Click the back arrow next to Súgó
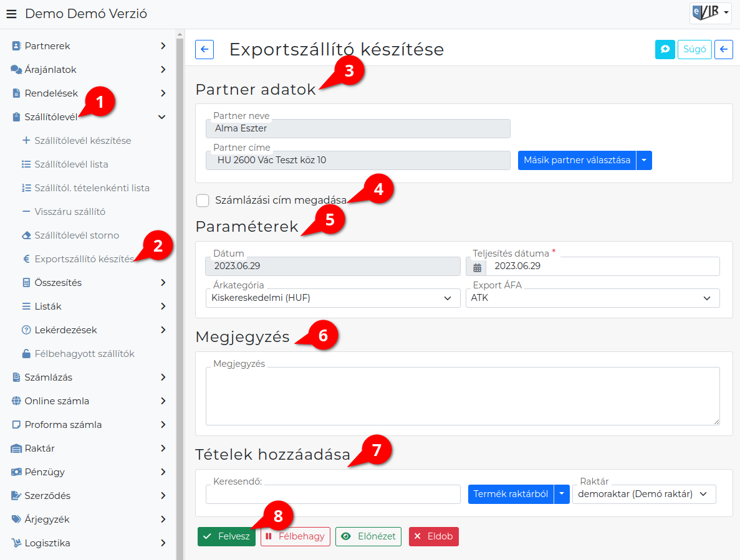 (x=724, y=49)
